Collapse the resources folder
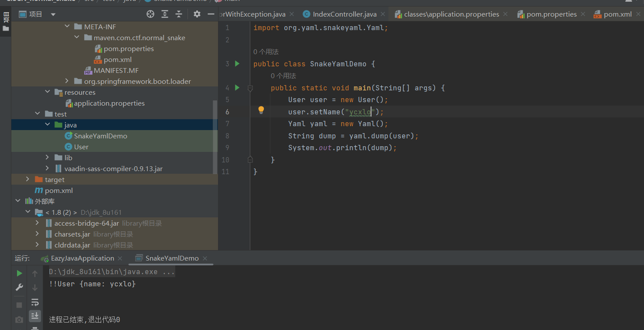644x330 pixels. [x=48, y=92]
